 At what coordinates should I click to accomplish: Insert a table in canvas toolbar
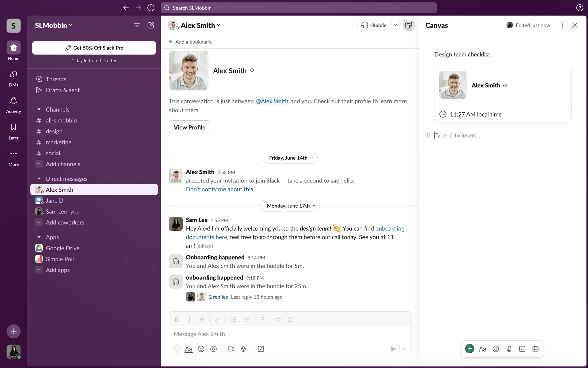point(535,349)
